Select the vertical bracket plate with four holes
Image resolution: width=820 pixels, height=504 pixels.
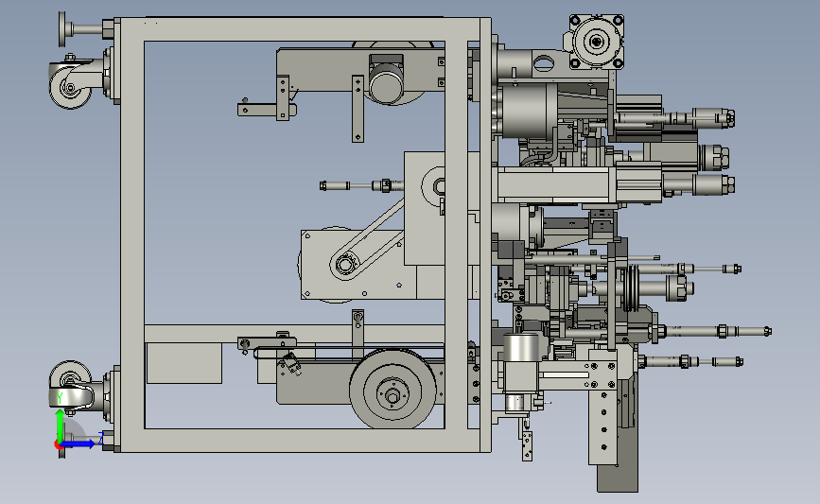pos(603,427)
